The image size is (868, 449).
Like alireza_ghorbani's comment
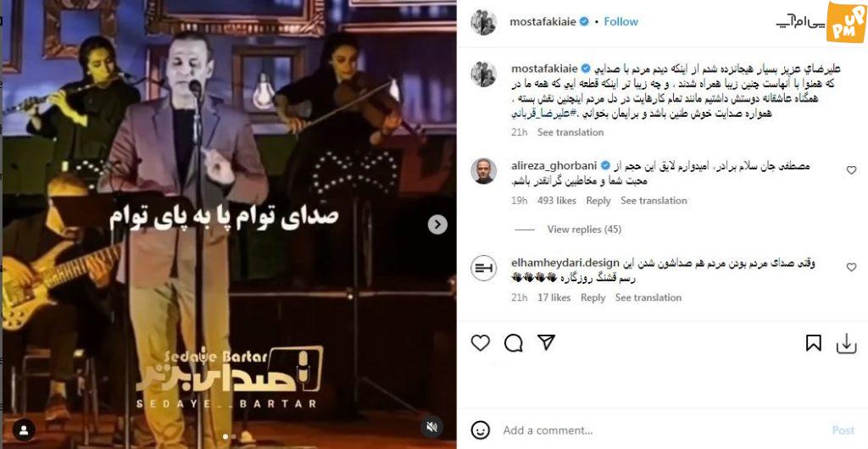pos(851,170)
